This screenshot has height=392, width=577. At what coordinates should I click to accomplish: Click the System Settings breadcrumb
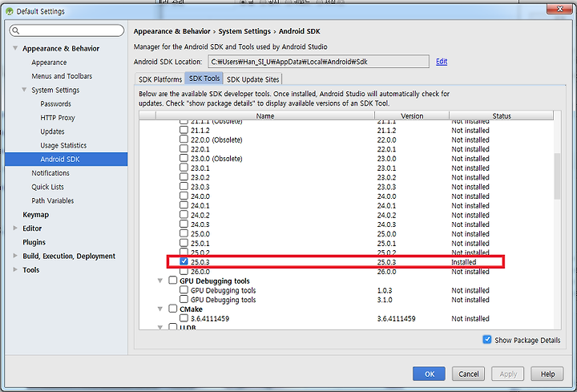click(x=244, y=31)
